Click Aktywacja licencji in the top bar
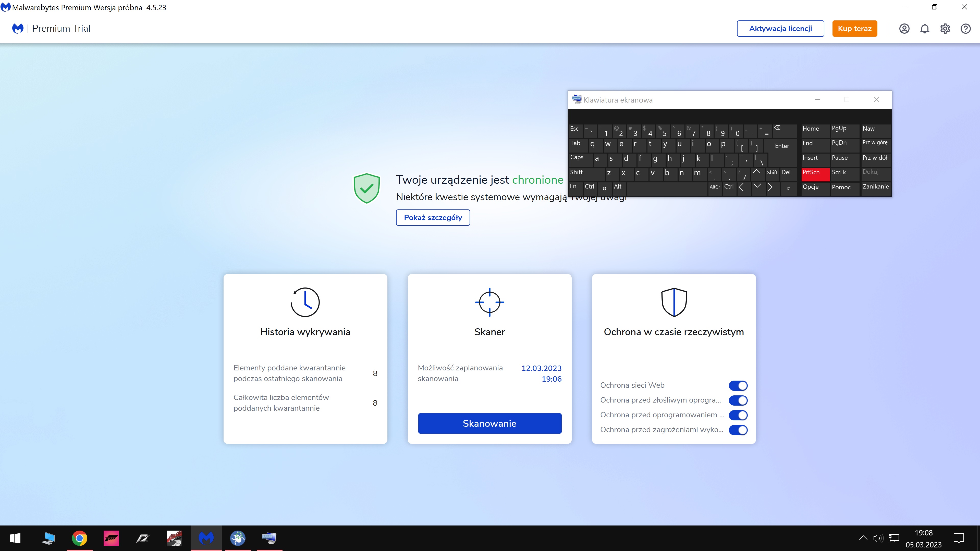The height and width of the screenshot is (551, 980). pos(780,29)
